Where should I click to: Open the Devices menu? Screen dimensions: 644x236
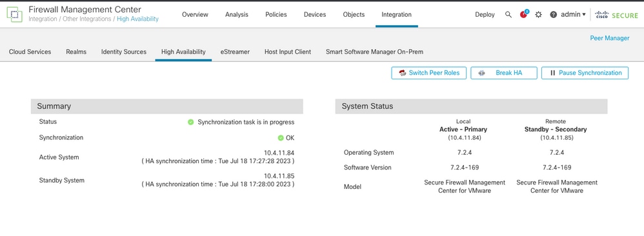coord(315,14)
